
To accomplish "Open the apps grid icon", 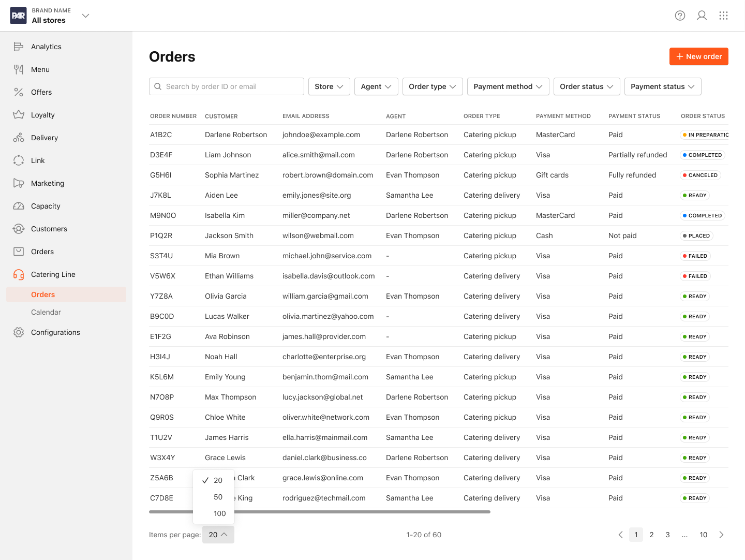I will 724,16.
